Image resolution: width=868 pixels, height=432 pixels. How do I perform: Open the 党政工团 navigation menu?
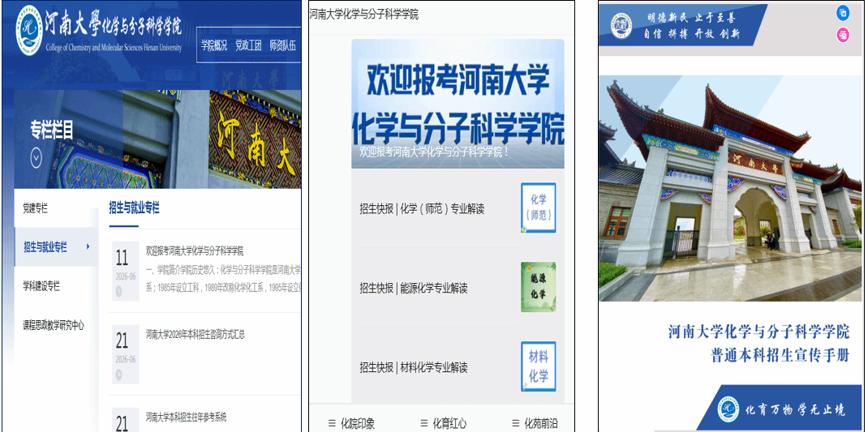[x=248, y=45]
